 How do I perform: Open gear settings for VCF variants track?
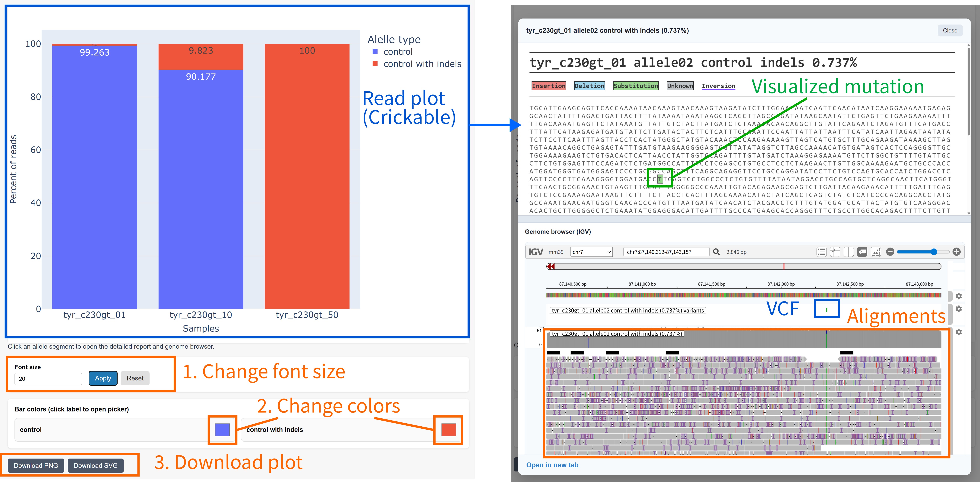[959, 309]
